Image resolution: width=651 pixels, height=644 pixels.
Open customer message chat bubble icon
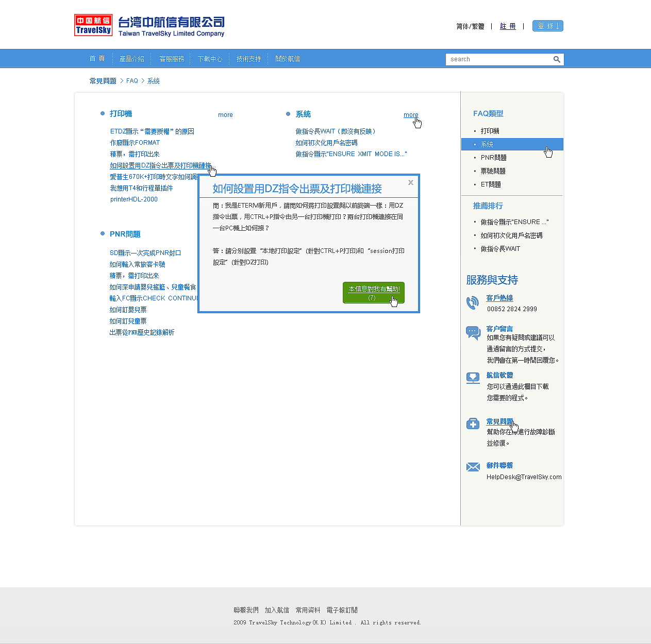click(473, 332)
